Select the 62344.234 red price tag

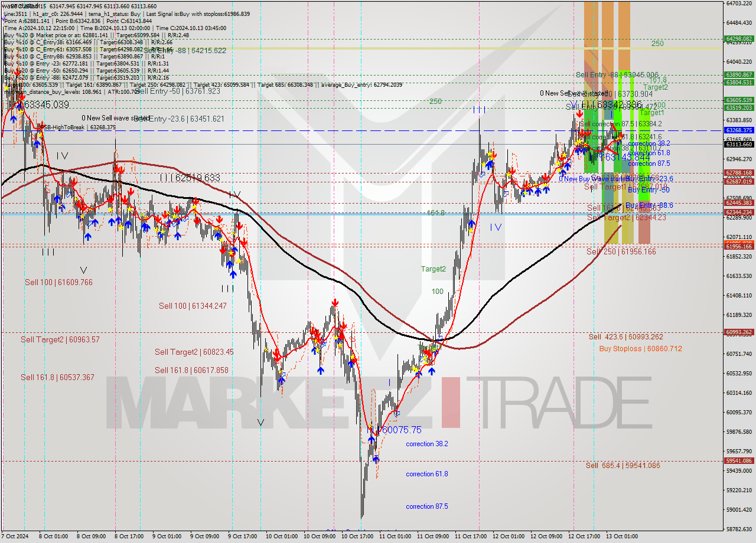point(739,212)
